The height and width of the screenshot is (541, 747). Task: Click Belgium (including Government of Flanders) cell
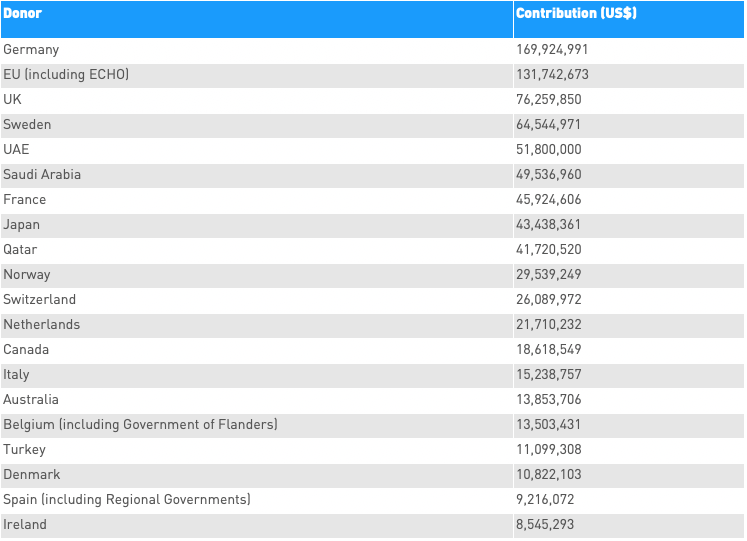click(x=140, y=425)
